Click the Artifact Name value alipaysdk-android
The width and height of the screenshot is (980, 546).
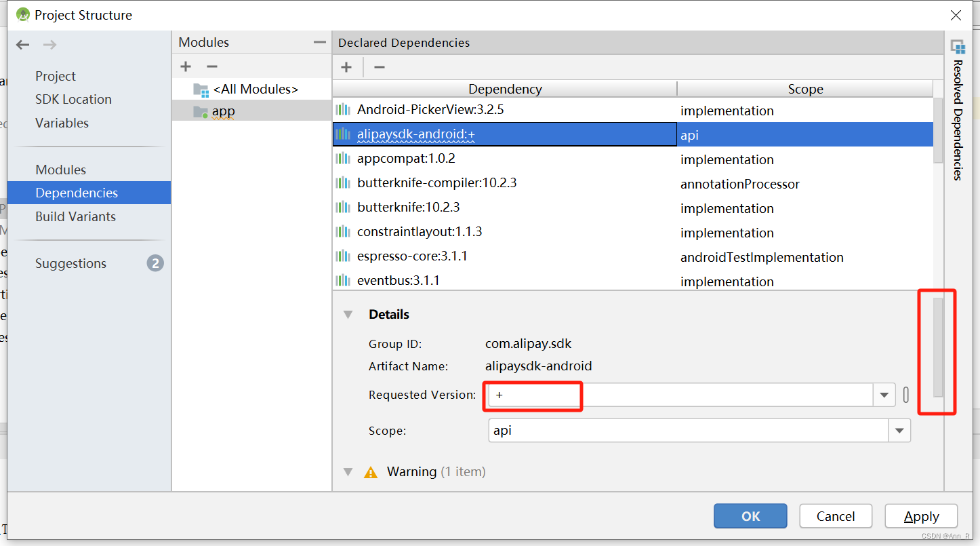pyautogui.click(x=539, y=366)
